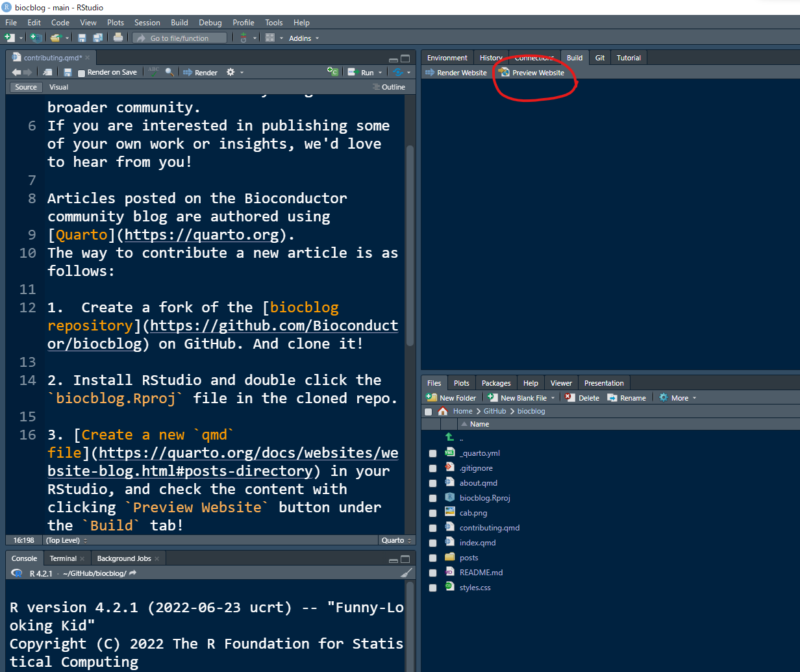Open find and replace magnifier icon

point(169,72)
